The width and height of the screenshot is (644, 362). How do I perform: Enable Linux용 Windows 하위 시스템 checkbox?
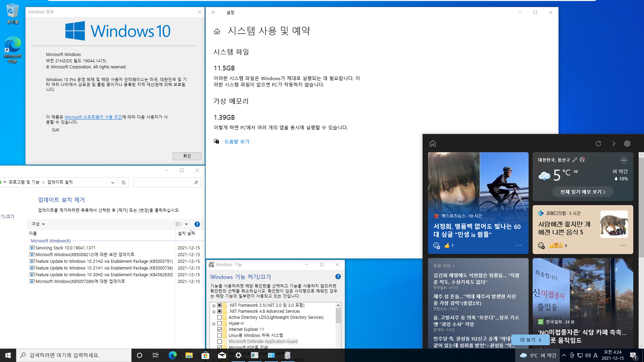(219, 335)
